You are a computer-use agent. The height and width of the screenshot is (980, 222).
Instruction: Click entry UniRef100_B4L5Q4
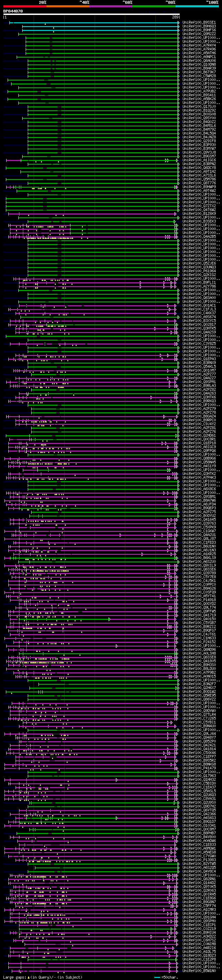199,133
